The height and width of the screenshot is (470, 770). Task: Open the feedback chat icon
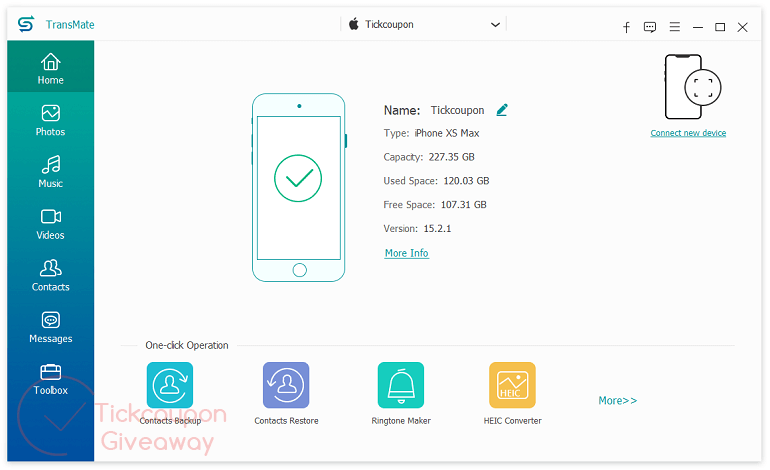(650, 27)
